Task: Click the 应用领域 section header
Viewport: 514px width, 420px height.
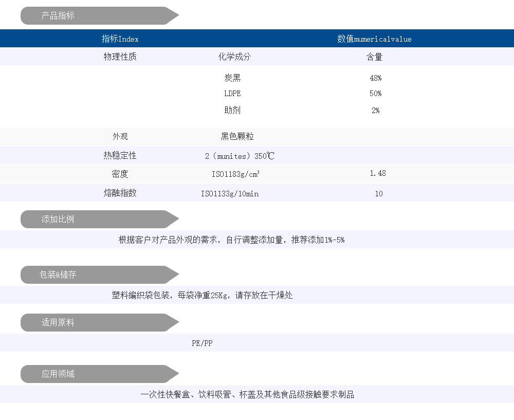Action: [x=58, y=374]
